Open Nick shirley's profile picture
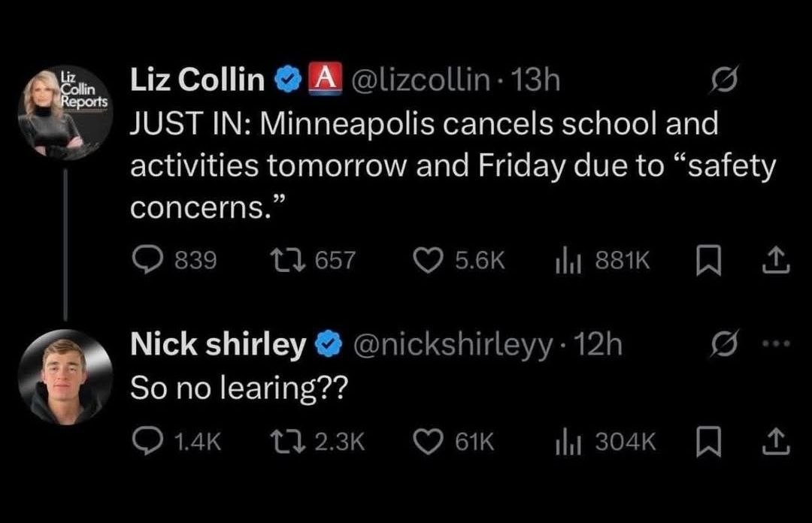Image resolution: width=812 pixels, height=523 pixels. click(x=65, y=376)
